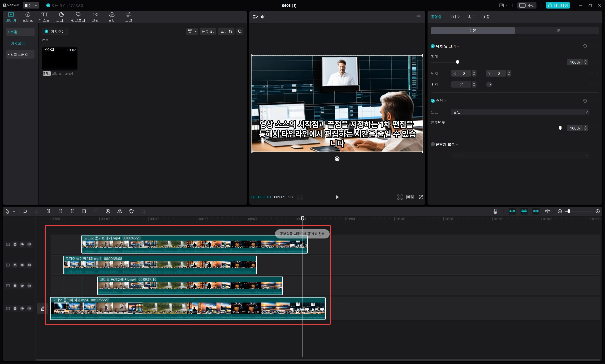Click the 내보내기 export button
605x364 pixels.
click(x=558, y=5)
